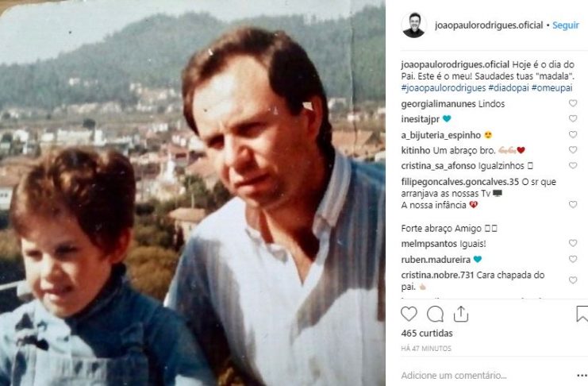The width and height of the screenshot is (588, 386).
Task: Share the post using the share icon
Action: [x=461, y=314]
